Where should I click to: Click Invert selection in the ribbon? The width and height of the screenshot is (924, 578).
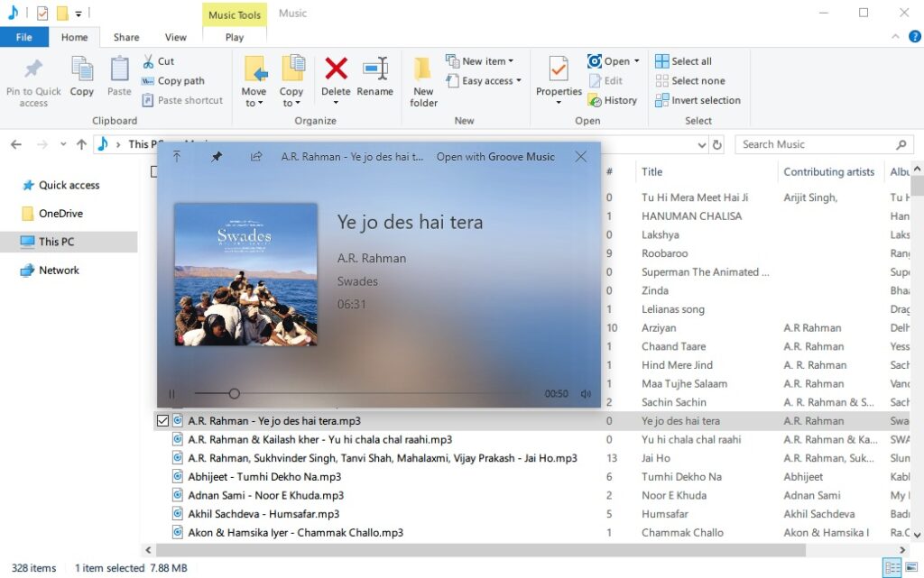[698, 100]
